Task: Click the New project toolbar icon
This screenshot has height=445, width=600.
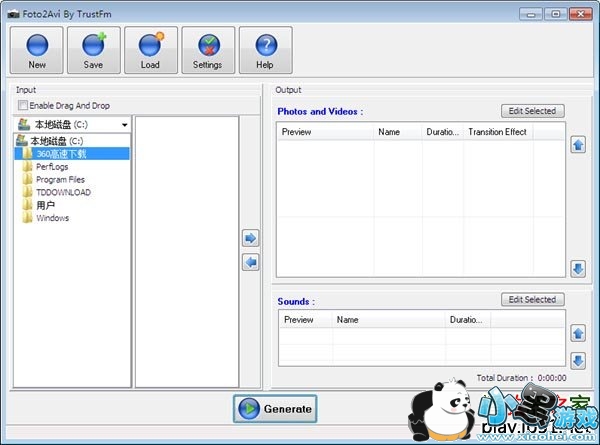Action: coord(37,50)
